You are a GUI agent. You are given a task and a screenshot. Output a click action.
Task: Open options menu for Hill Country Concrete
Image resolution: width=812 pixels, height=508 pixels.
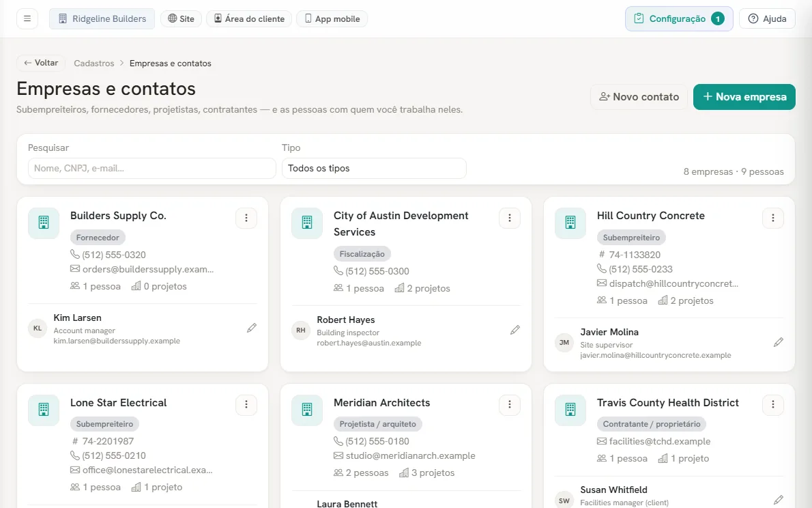[773, 218]
